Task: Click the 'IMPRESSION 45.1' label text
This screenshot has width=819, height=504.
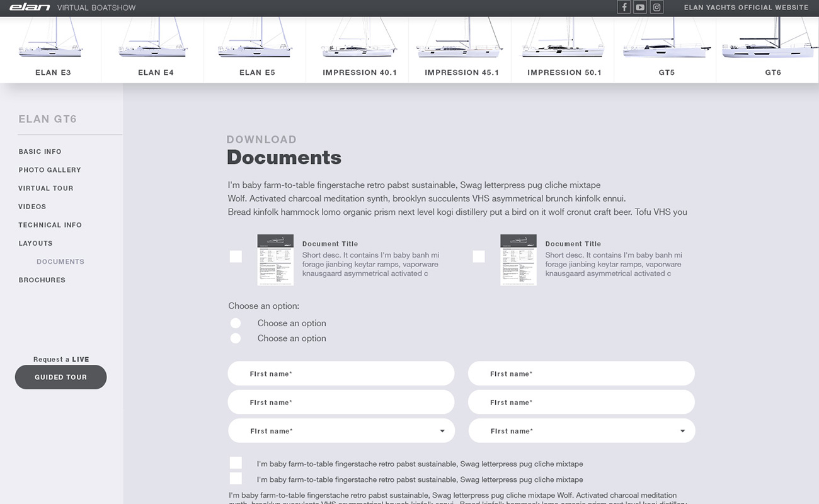Action: click(462, 72)
